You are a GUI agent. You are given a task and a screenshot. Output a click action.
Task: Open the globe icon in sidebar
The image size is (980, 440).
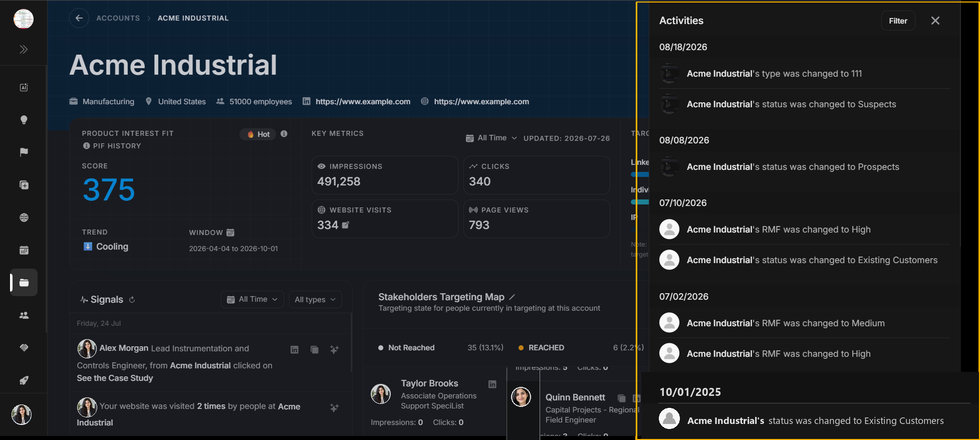tap(24, 217)
